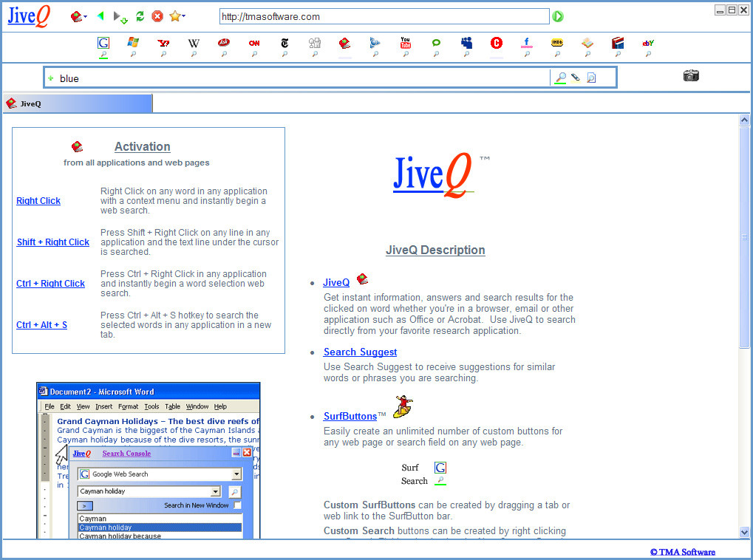
Task: Click the green Go button beside address bar
Action: click(558, 16)
